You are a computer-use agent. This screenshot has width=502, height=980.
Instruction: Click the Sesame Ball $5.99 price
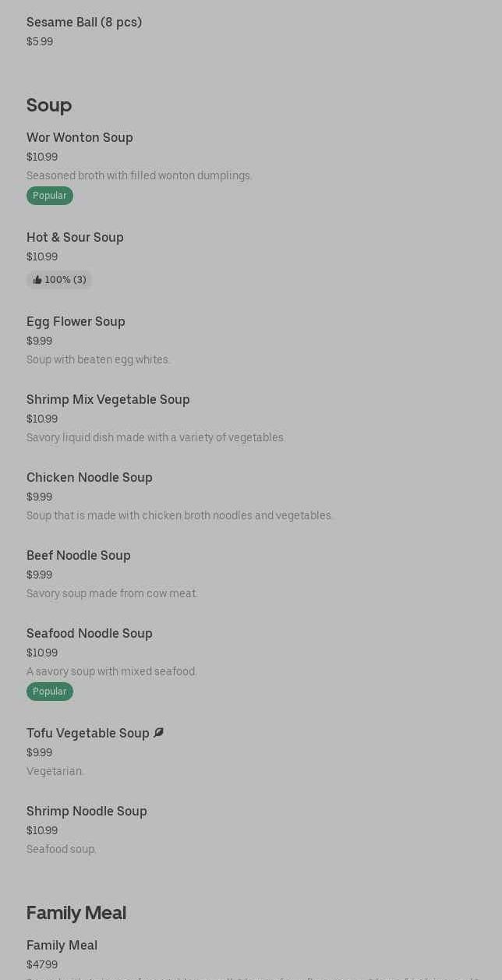[40, 42]
